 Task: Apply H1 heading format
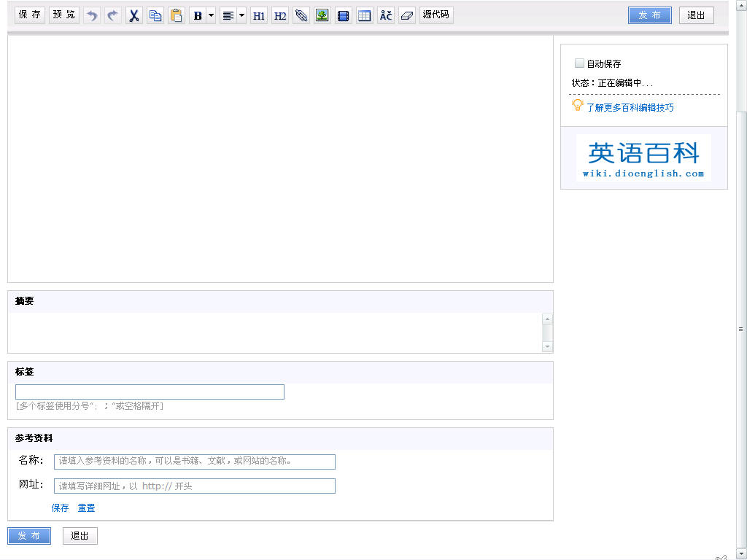(x=259, y=15)
